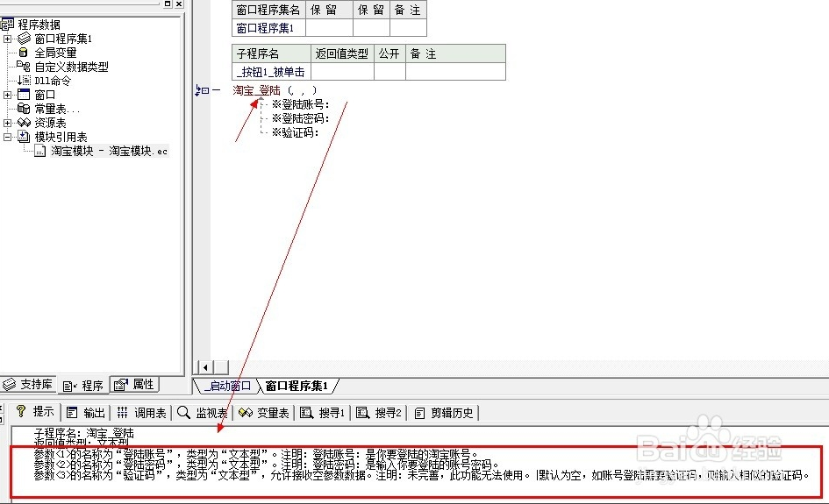Click the magnifier icon on 监视表 tab

pyautogui.click(x=183, y=412)
